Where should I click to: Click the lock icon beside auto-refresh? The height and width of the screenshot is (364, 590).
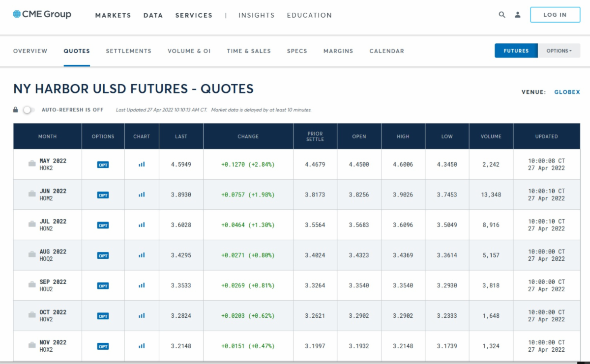(16, 110)
